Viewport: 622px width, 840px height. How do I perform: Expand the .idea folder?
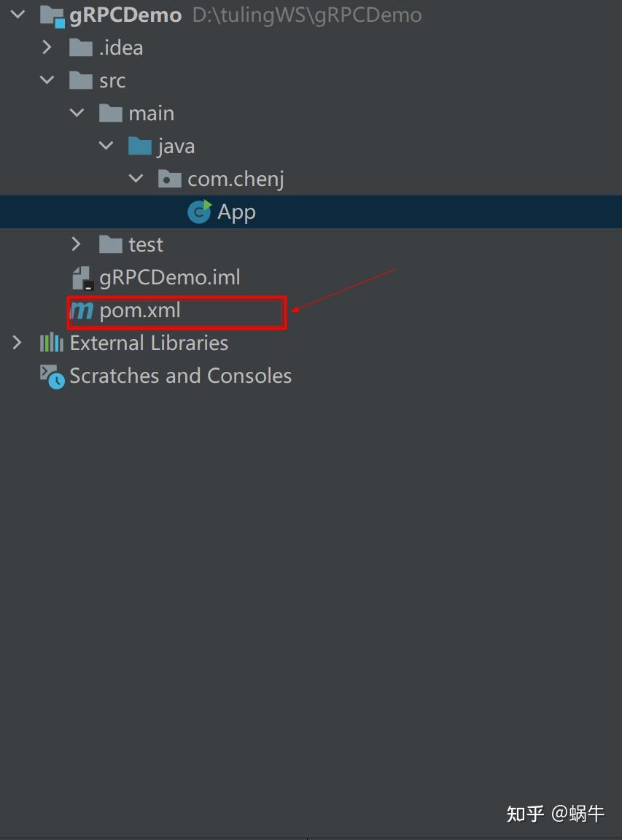[x=47, y=48]
